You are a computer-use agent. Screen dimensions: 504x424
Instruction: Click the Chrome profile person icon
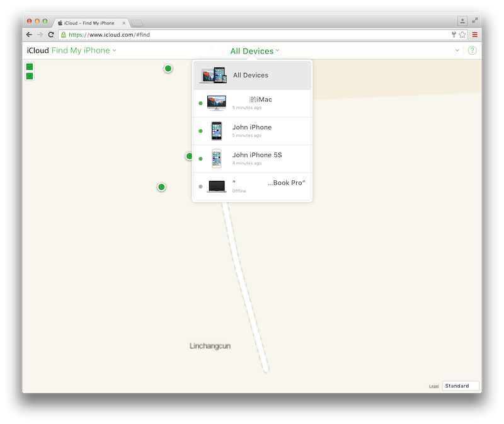462,21
